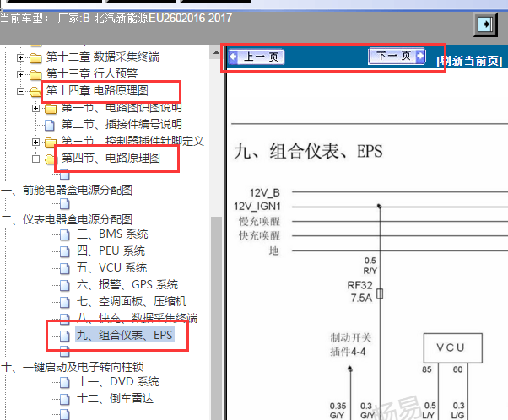Click page icon beside 七、空调面板、压缩机
This screenshot has width=508, height=420.
65,302
